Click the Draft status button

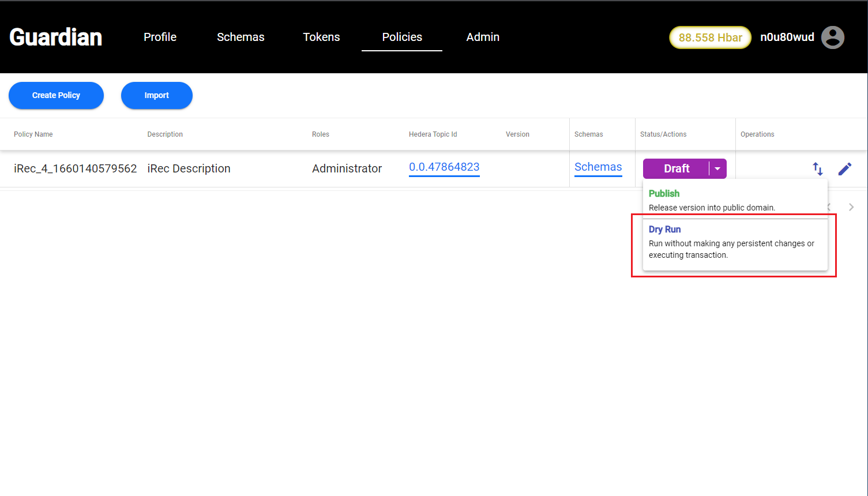click(676, 168)
